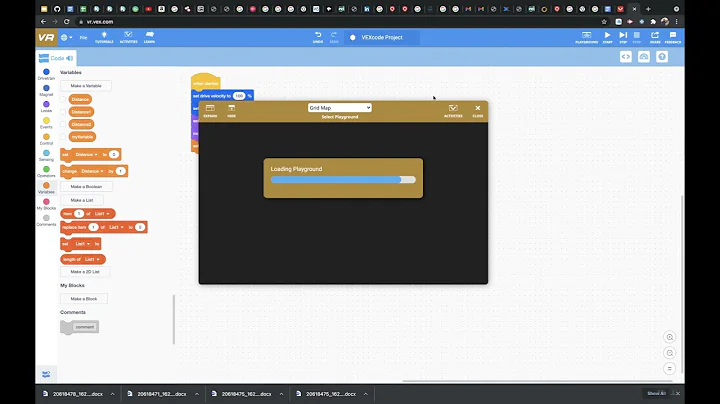Click Make a Boolean button
The width and height of the screenshot is (720, 404).
pyautogui.click(x=86, y=187)
